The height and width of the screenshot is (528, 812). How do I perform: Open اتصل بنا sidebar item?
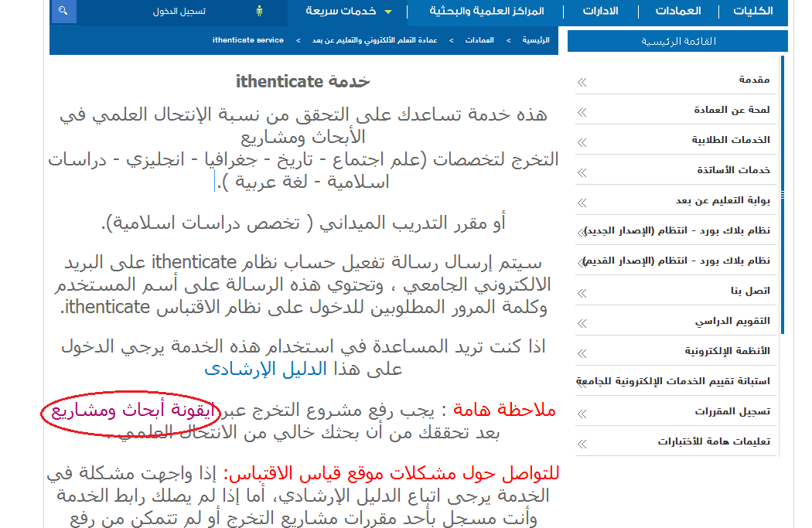(x=750, y=291)
